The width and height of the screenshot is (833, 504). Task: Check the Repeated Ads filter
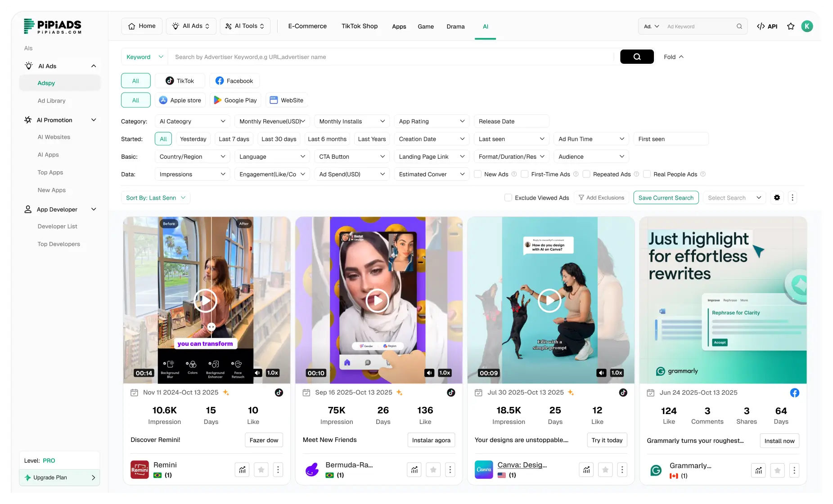[x=586, y=174]
